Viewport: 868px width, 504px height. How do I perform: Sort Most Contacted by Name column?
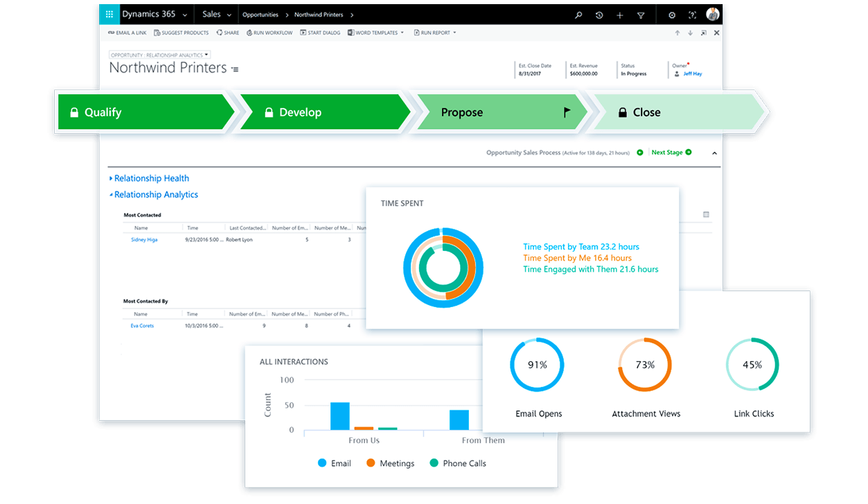coord(141,228)
